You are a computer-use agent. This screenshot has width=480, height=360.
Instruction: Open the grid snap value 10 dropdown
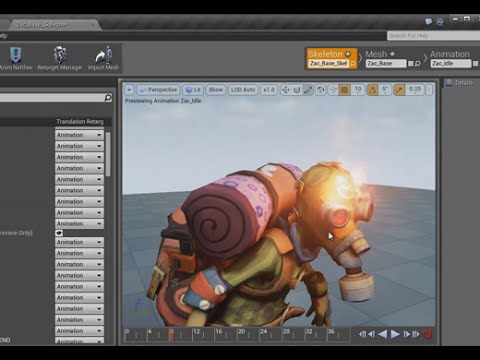(x=358, y=90)
